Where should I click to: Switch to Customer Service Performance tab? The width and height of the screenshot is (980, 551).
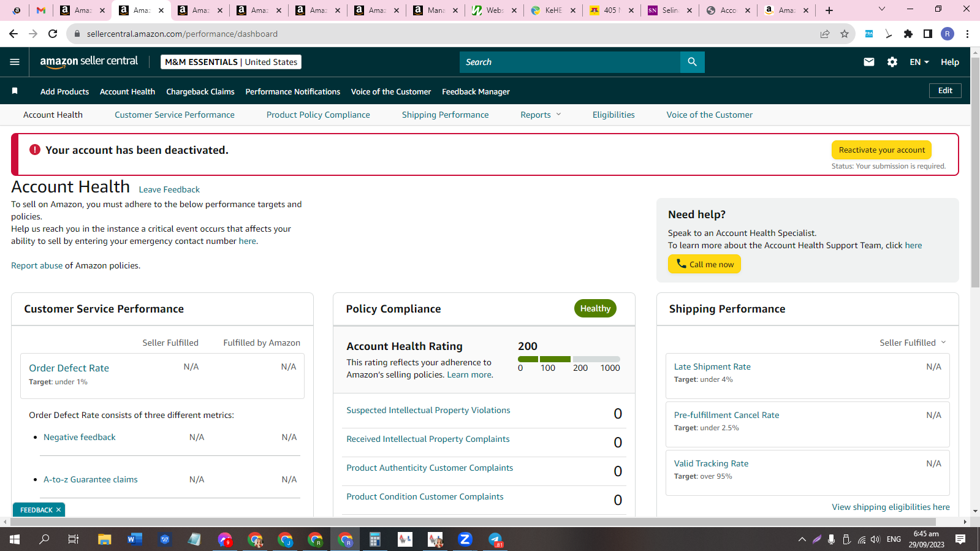point(175,115)
